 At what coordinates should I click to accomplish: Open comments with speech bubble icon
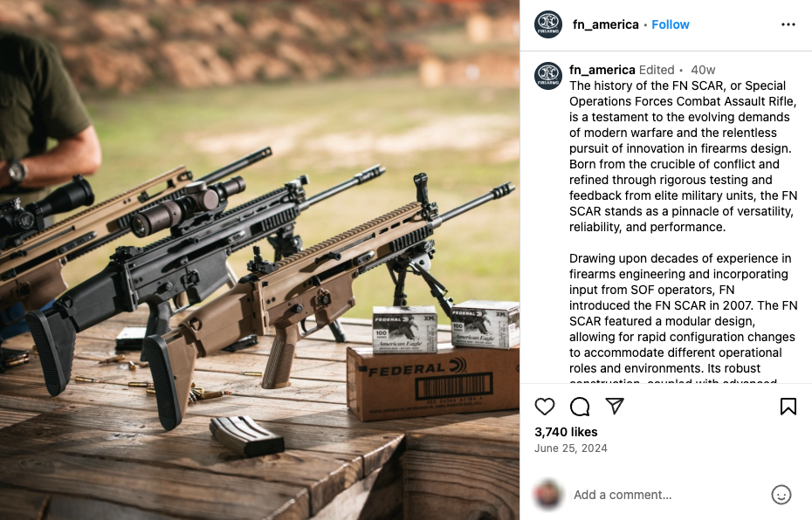[580, 407]
